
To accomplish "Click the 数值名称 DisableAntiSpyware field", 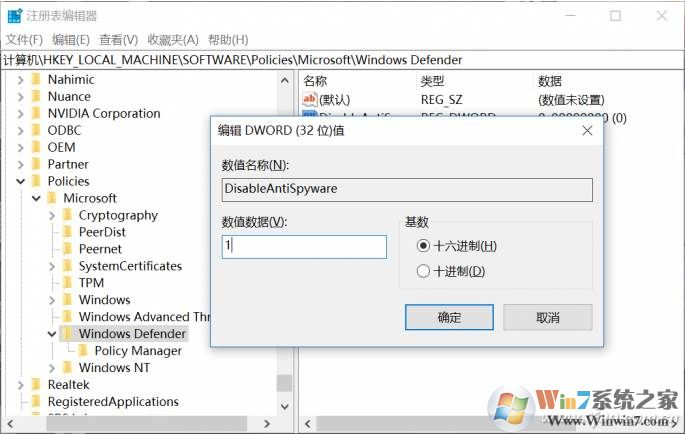I will [407, 190].
